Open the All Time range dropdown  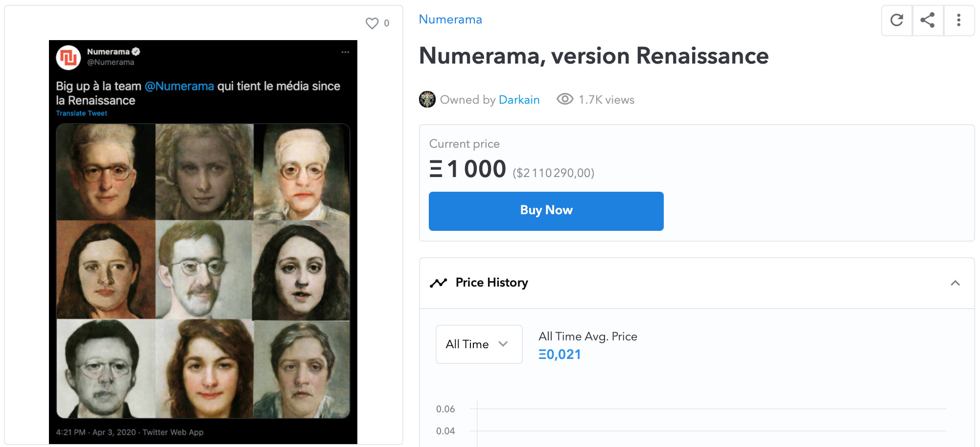tap(479, 344)
